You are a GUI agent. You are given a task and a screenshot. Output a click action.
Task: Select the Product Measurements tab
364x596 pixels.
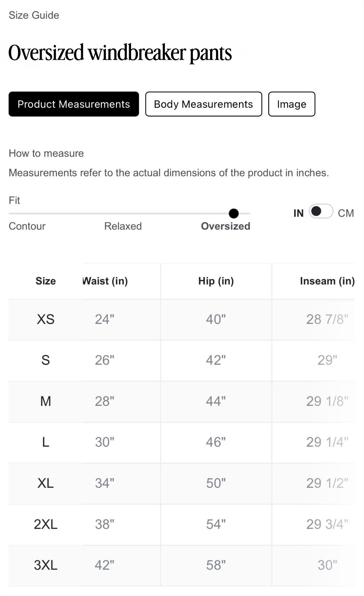coord(74,104)
